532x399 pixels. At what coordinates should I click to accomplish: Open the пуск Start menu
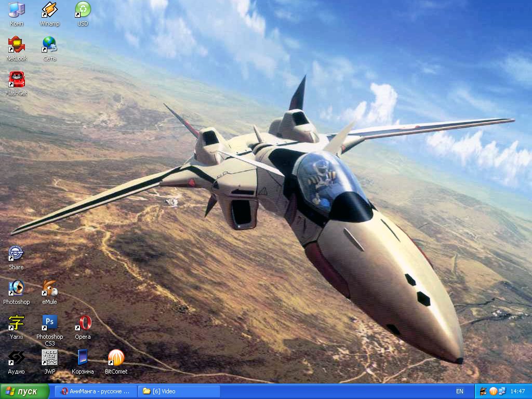pyautogui.click(x=24, y=391)
